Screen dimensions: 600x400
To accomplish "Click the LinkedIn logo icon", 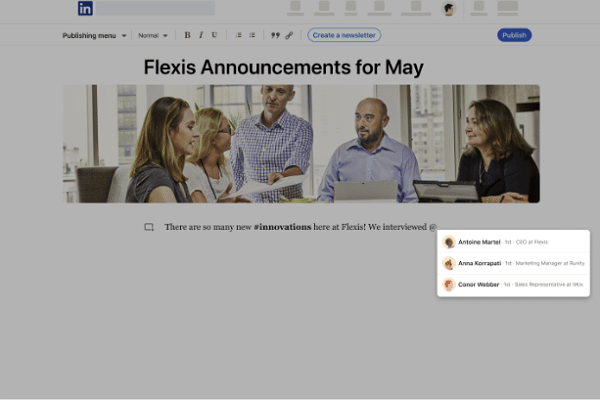I will coord(85,8).
